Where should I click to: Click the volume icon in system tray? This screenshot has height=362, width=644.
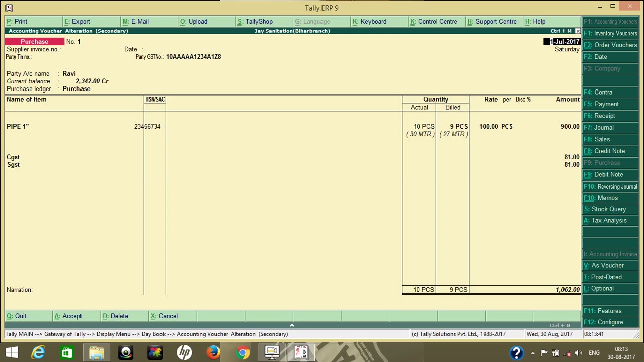[x=579, y=353]
